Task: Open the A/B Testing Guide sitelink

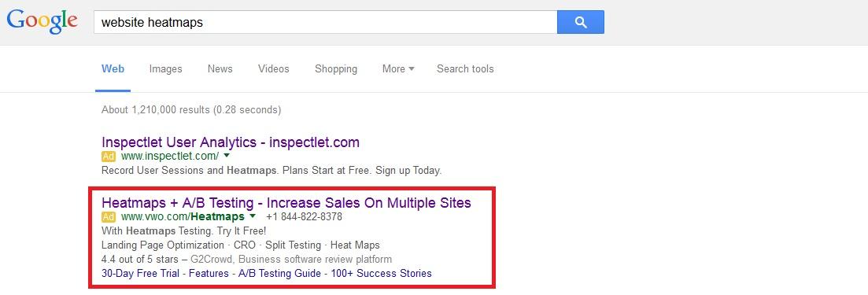Action: [279, 274]
